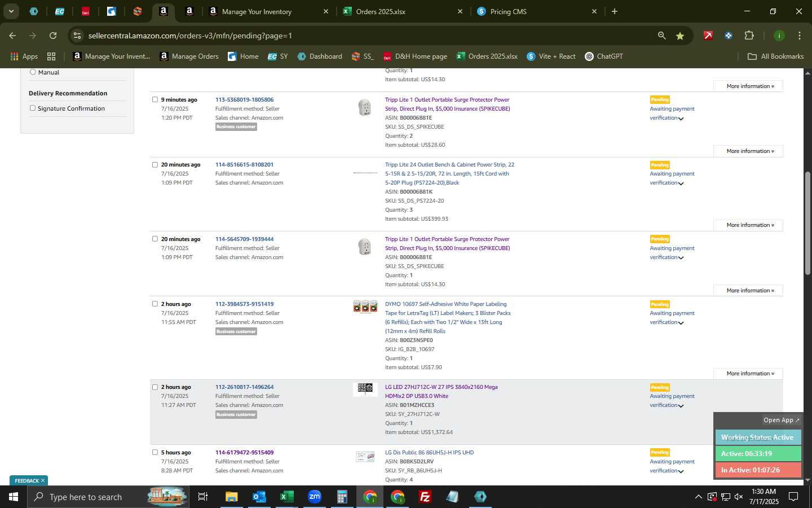This screenshot has width=812, height=508.
Task: Check order 114-5645709-1939444 checkbox
Action: [155, 239]
